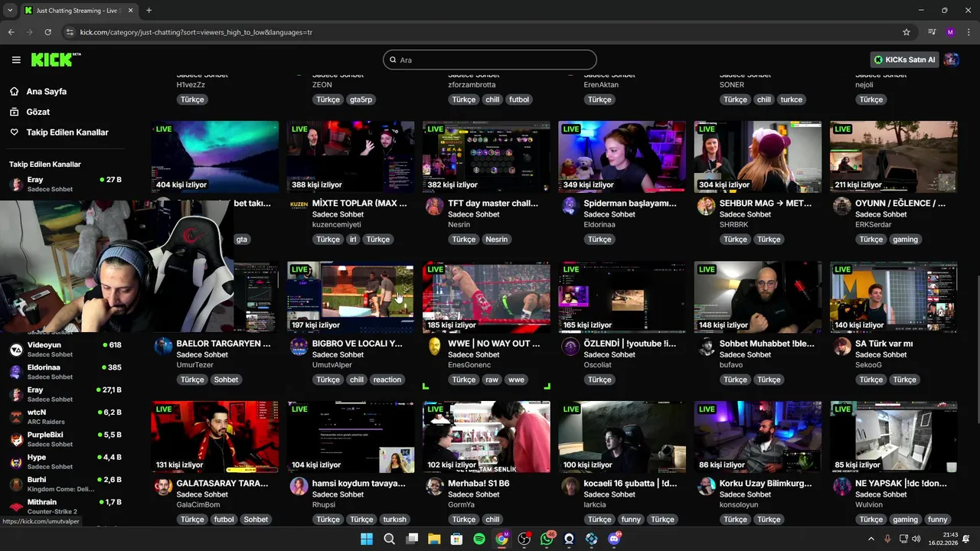The width and height of the screenshot is (980, 551).
Task: Open the user profile avatar menu
Action: coord(951,60)
